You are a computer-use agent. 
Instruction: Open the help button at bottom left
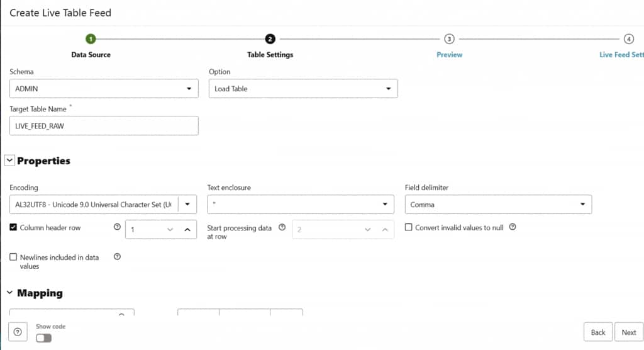point(18,332)
